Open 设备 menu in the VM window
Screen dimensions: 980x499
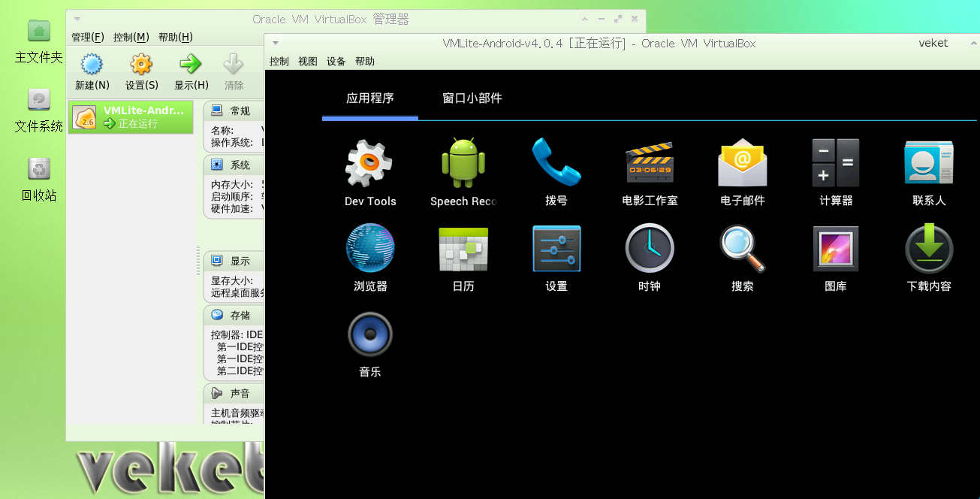pyautogui.click(x=336, y=62)
